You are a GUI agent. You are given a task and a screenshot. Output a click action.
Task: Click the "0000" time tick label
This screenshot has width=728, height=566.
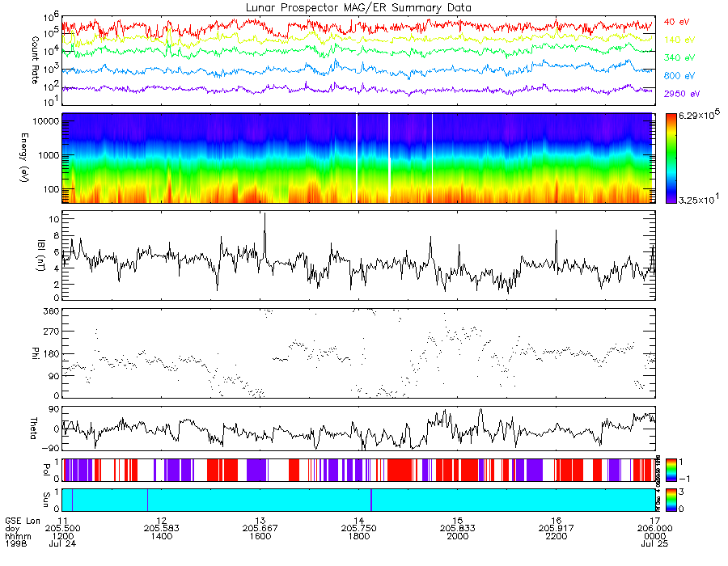pos(654,536)
